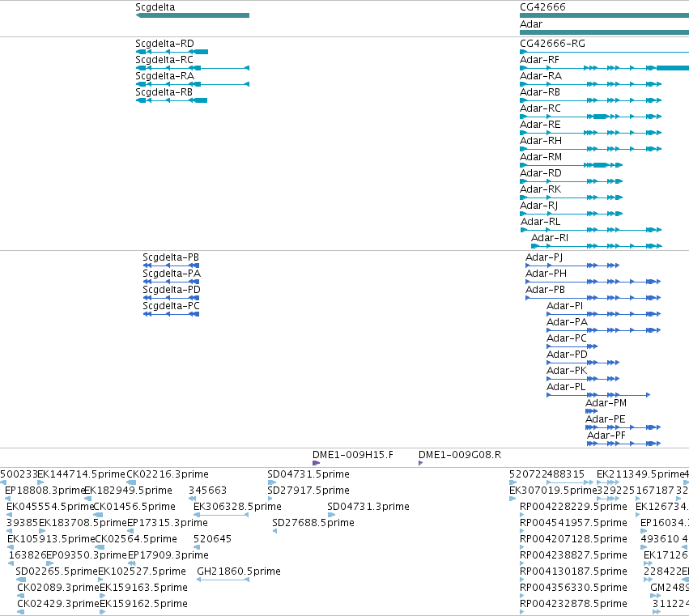689x616 pixels.
Task: Select the CG42666 gene label
Action: point(542,7)
